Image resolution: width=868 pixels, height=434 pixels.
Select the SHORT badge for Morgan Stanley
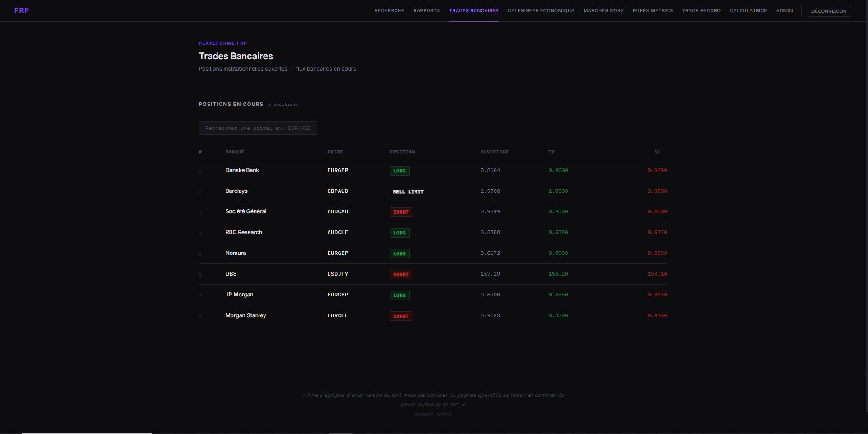(401, 316)
